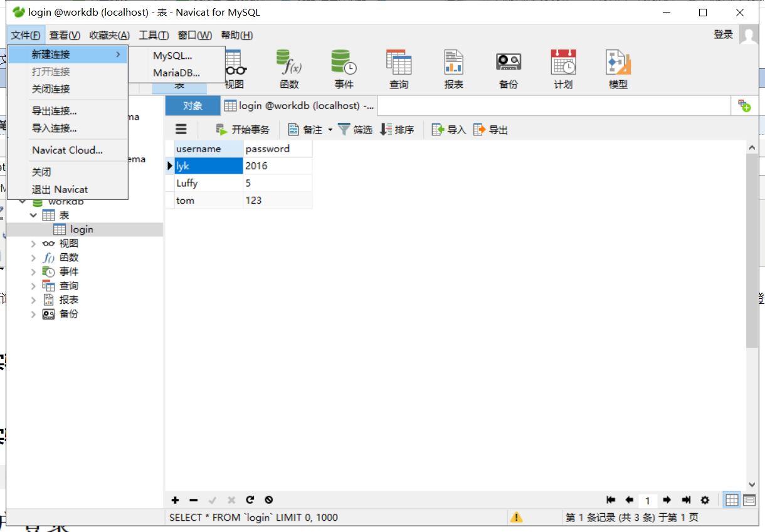Open the limit settings gear icon

pos(705,500)
